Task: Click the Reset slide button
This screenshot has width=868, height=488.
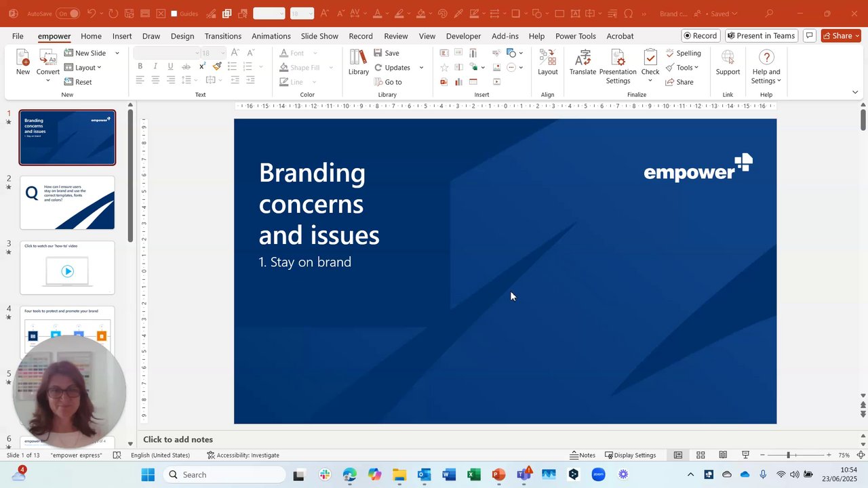Action: (x=77, y=82)
